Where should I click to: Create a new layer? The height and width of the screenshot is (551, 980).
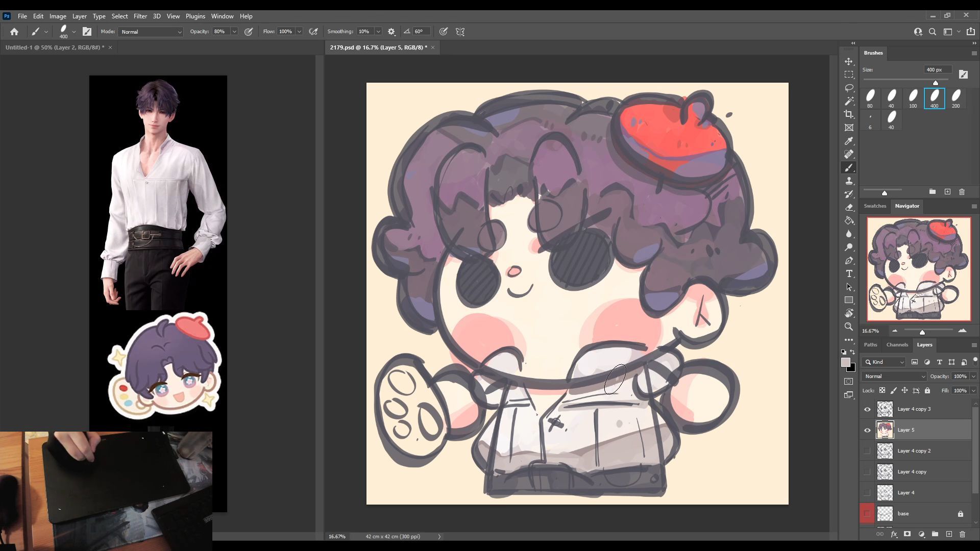[x=949, y=534]
